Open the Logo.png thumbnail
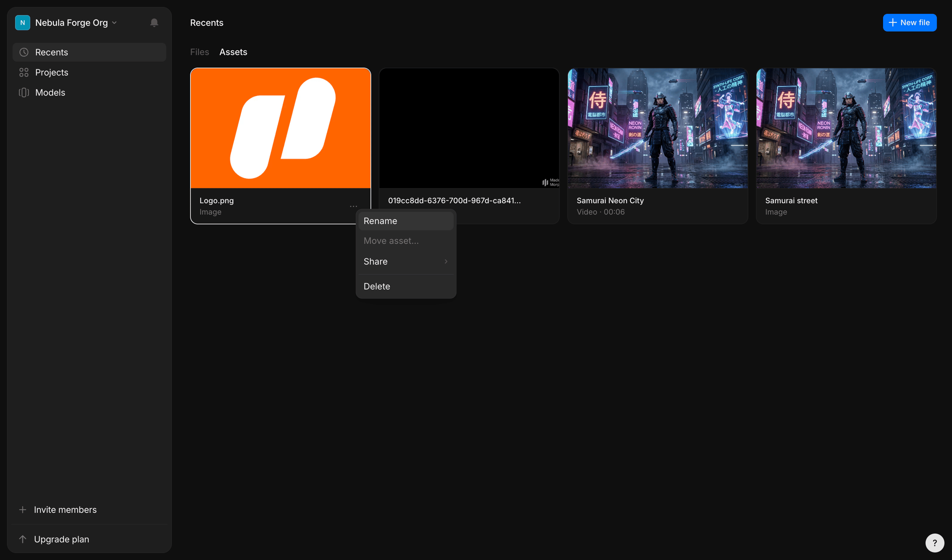Screen dimensions: 952x560 (280, 128)
